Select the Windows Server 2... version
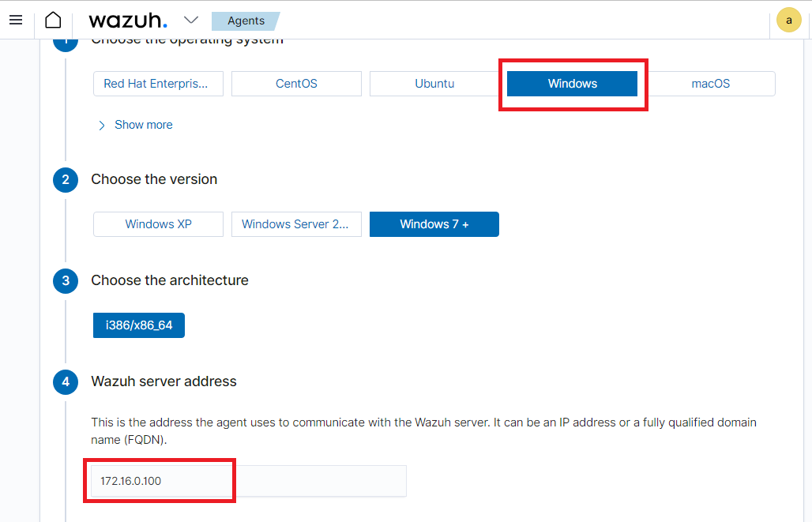The height and width of the screenshot is (522, 812). click(296, 224)
